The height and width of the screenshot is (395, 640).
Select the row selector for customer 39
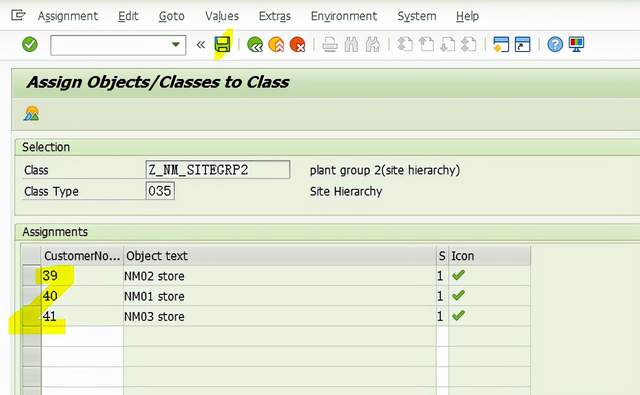31,275
